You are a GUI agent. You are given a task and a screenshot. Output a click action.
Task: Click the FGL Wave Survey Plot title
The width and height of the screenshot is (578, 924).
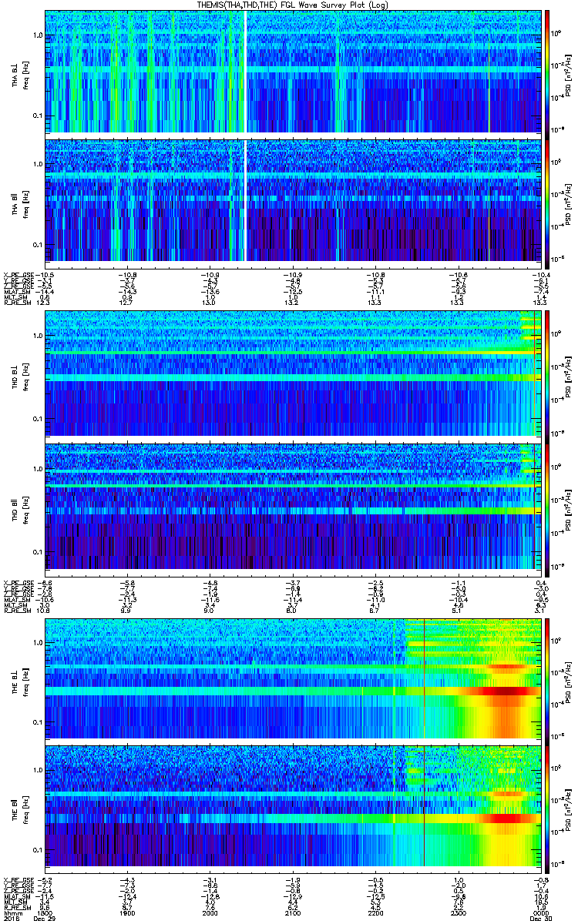click(x=294, y=5)
